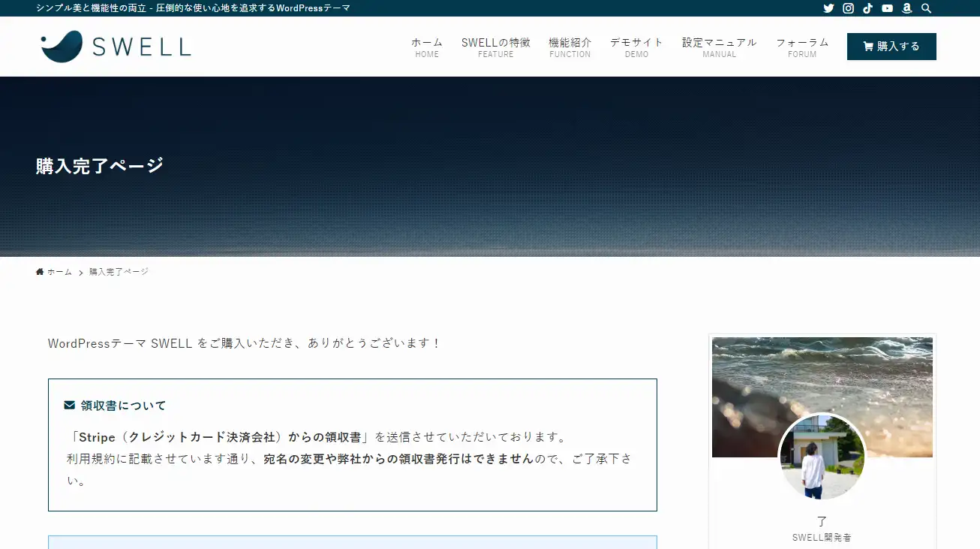
Task: Open the Instagram icon in top bar
Action: 848,8
